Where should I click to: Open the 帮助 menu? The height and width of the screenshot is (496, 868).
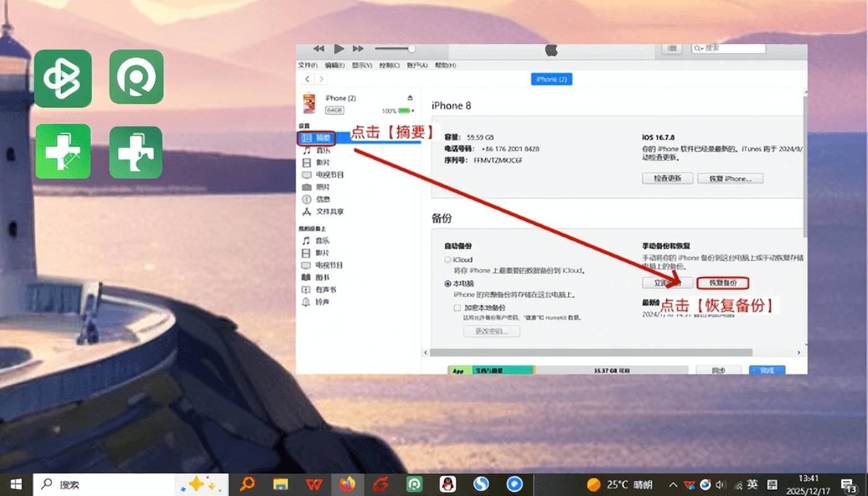coord(445,65)
